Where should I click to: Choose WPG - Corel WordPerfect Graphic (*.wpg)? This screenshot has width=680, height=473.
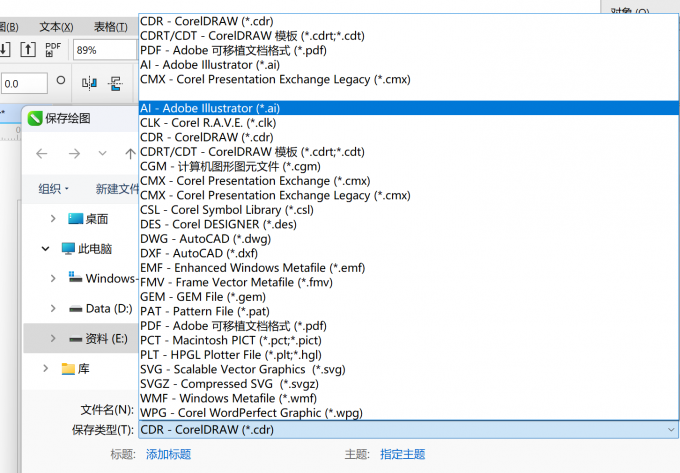[409, 413]
